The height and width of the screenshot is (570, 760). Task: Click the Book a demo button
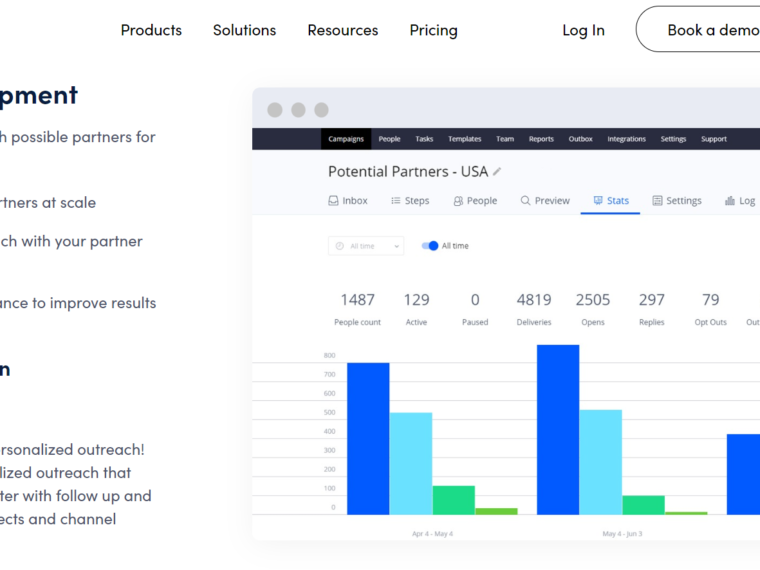pyautogui.click(x=698, y=29)
